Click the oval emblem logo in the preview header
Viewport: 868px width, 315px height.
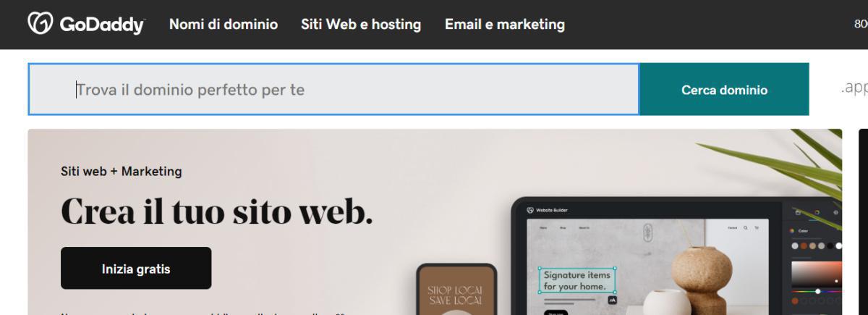(647, 232)
